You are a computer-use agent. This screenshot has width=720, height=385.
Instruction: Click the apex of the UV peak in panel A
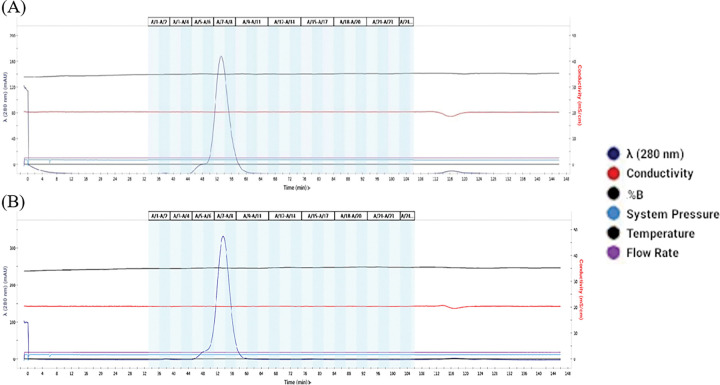click(x=221, y=57)
